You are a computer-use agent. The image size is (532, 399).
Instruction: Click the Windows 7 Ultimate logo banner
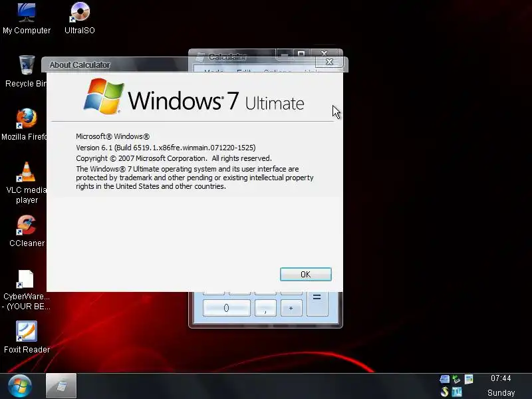click(194, 97)
